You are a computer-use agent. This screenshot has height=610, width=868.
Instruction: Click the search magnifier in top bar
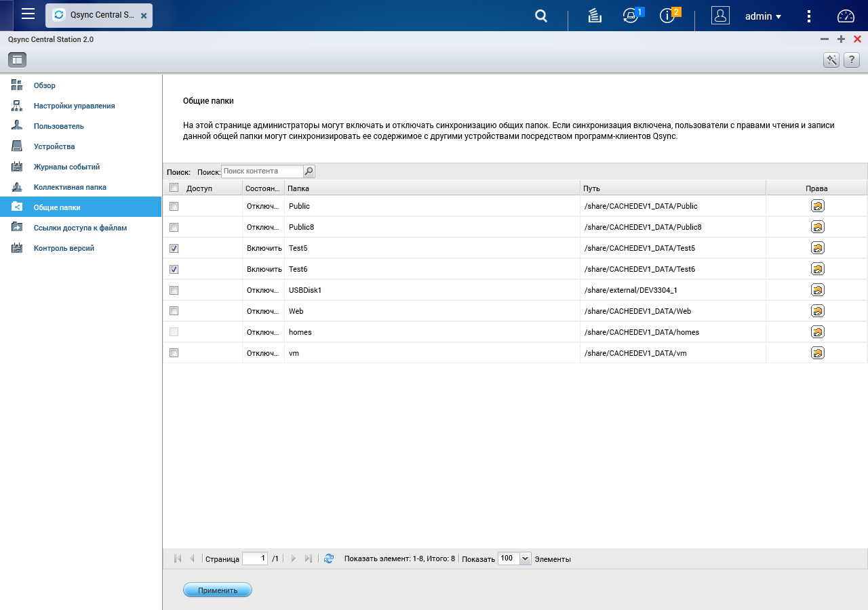tap(541, 16)
